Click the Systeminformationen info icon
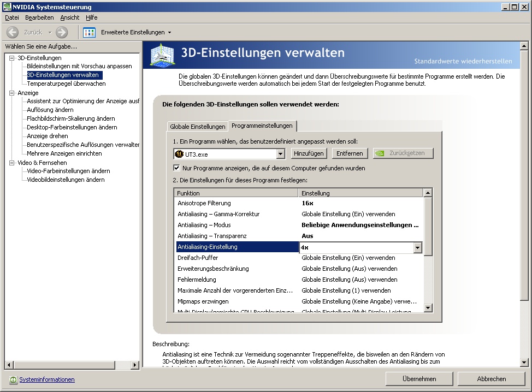The height and width of the screenshot is (392, 532). [13, 380]
